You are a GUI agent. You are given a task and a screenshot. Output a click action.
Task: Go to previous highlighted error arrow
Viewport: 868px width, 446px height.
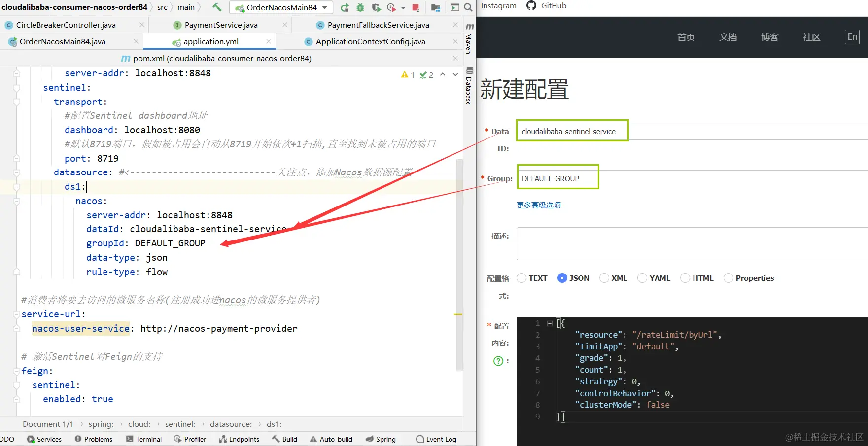443,74
